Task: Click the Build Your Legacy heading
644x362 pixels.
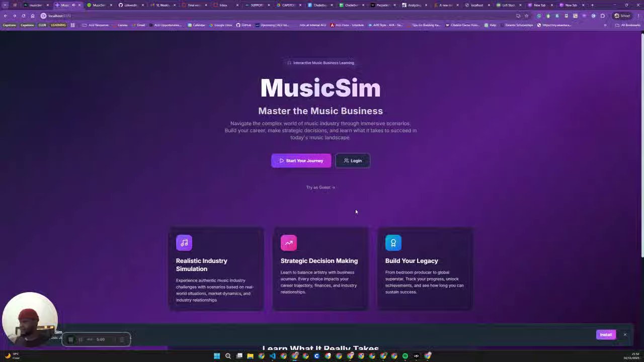Action: (x=412, y=261)
